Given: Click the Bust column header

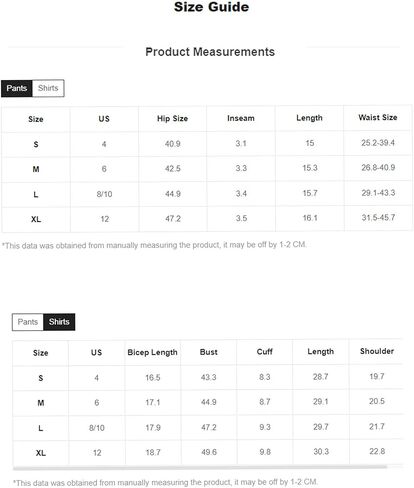Looking at the screenshot, I should [x=209, y=352].
